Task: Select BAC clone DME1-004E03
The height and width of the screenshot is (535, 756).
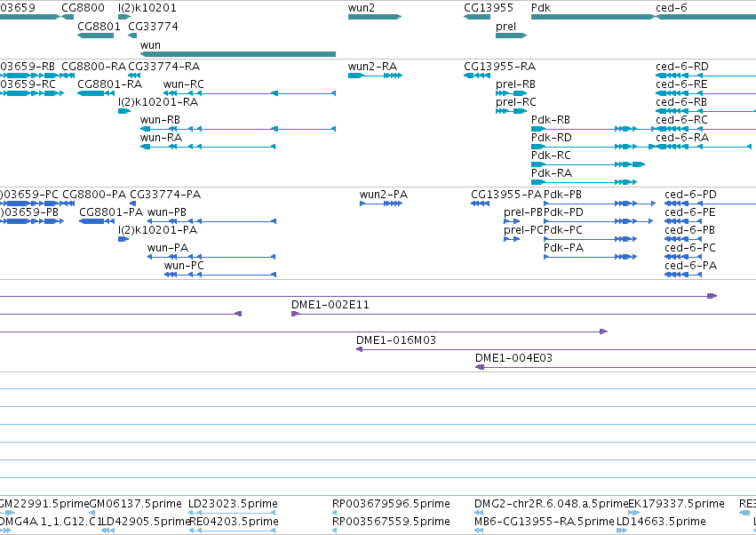Action: click(616, 368)
